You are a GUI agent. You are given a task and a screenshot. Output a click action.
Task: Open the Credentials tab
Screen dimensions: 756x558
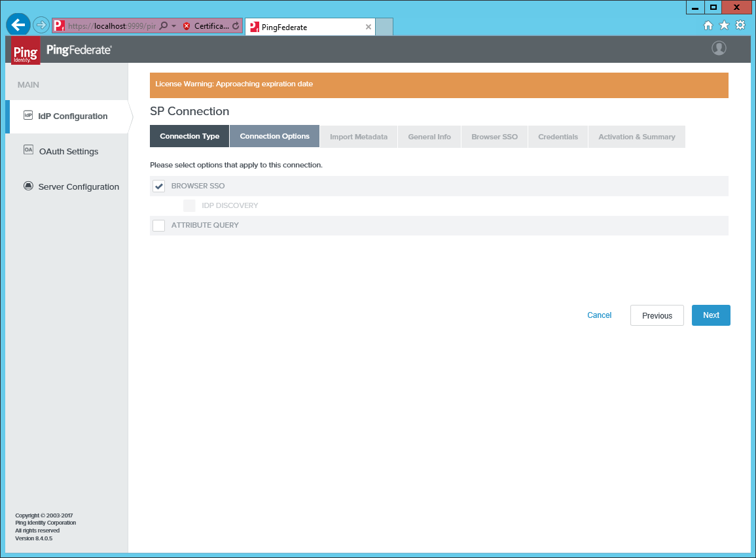click(x=558, y=137)
